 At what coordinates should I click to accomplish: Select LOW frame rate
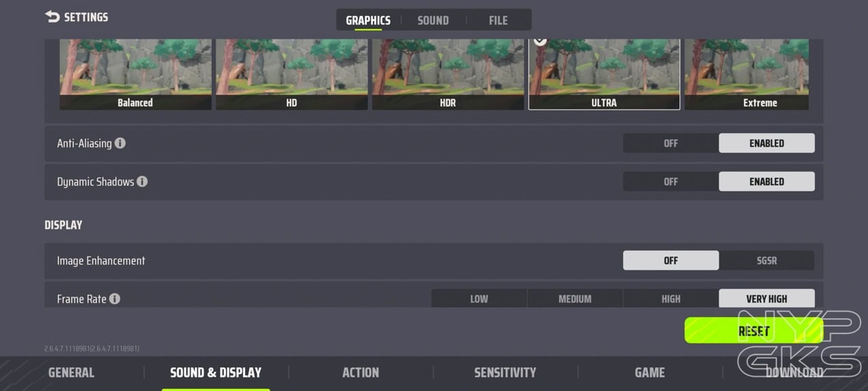[x=479, y=299]
